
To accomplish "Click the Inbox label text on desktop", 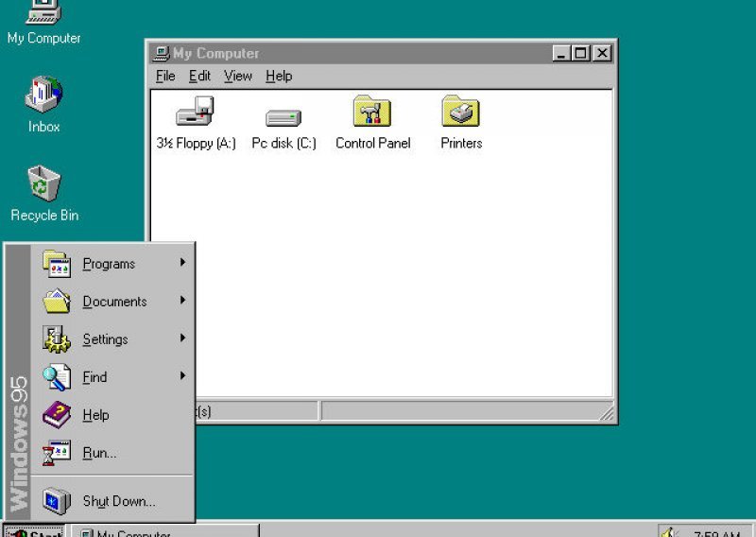I will point(43,127).
